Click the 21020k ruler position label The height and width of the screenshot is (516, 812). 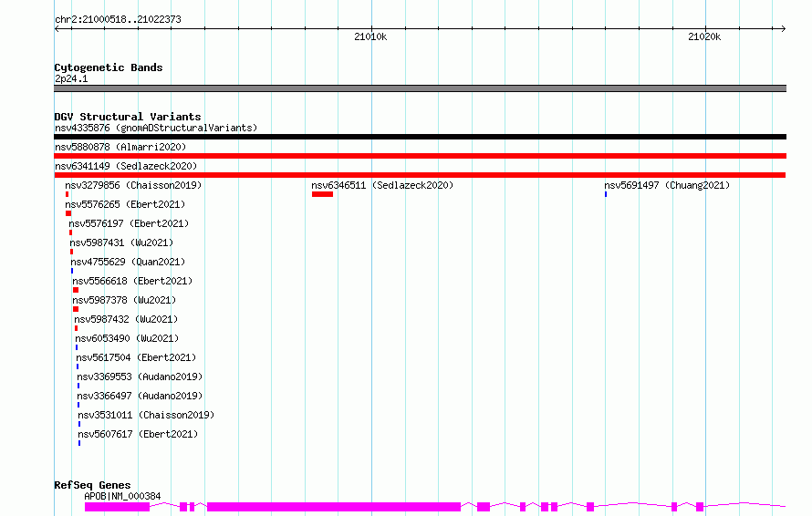pyautogui.click(x=704, y=36)
